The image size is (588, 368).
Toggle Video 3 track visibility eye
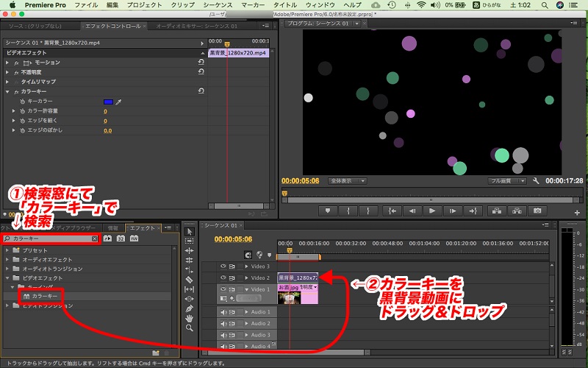pos(223,266)
